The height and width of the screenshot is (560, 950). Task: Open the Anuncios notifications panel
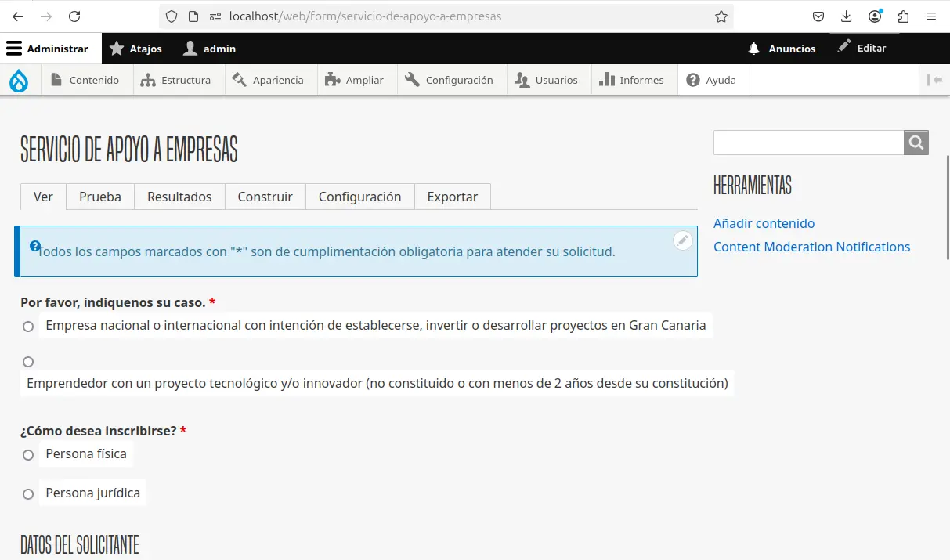click(782, 48)
